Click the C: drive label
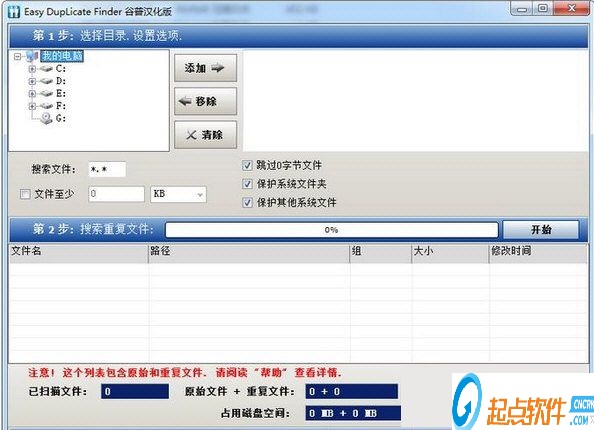This screenshot has height=430, width=594. coord(61,69)
